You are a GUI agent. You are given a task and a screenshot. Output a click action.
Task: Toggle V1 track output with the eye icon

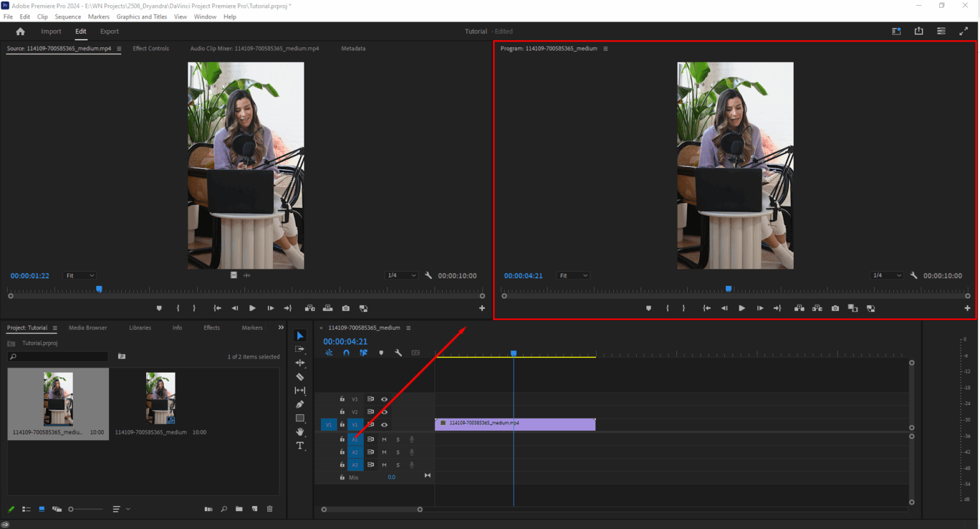384,424
